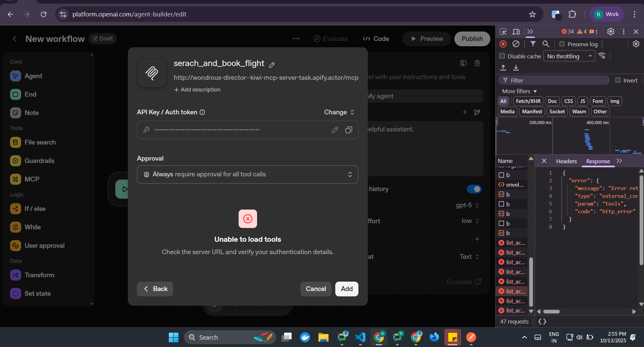
Task: Open File Explorer from taskbar
Action: (x=324, y=337)
